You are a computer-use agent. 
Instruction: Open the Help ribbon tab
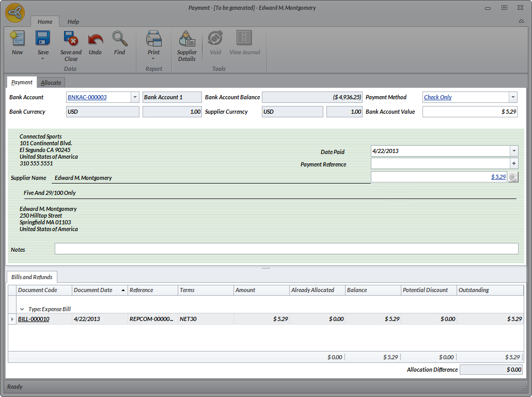tap(73, 22)
